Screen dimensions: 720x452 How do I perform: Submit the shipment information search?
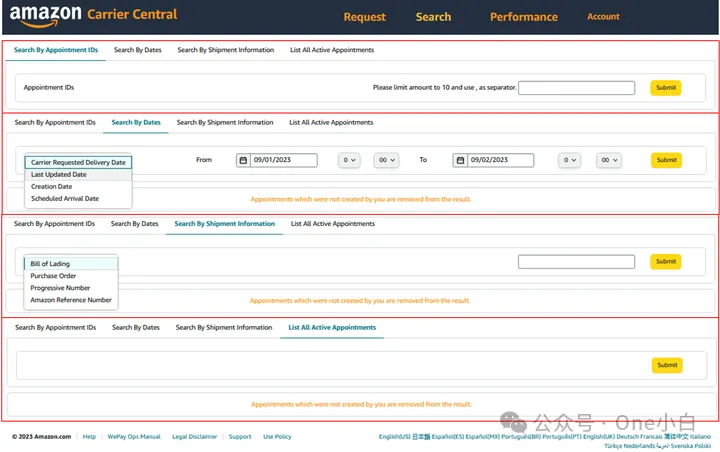coord(666,261)
